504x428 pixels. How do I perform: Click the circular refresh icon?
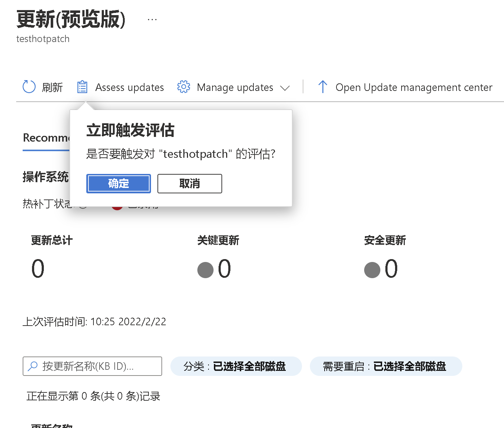[x=29, y=87]
